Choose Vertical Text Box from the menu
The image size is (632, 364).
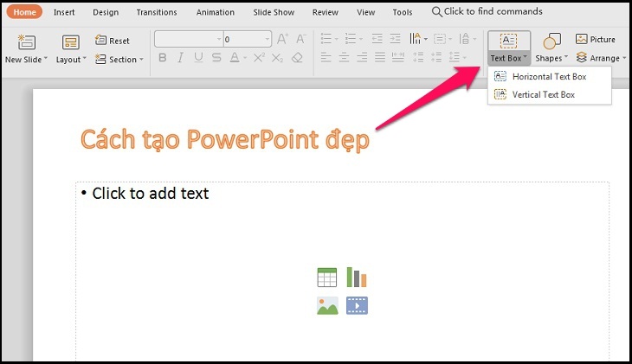[550, 94]
